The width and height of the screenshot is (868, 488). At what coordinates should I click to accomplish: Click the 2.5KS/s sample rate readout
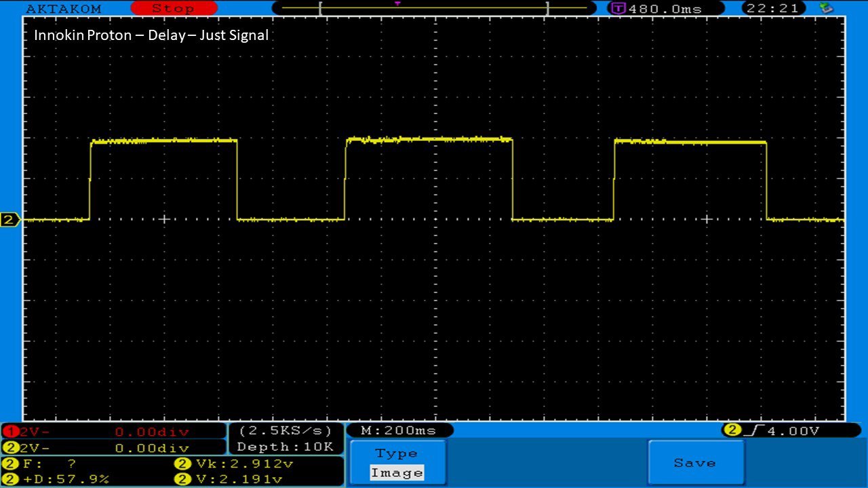coord(285,430)
